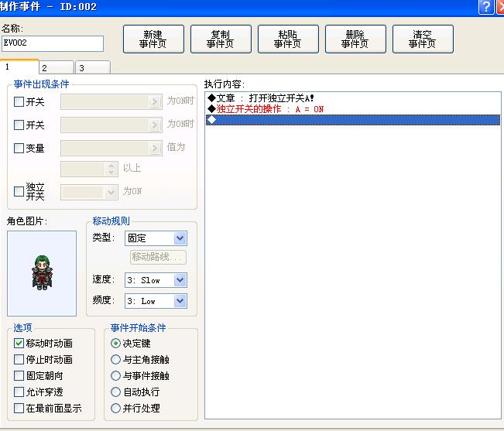This screenshot has width=504, height=431.
Task: Select the highlighted empty command line
Action: point(353,120)
